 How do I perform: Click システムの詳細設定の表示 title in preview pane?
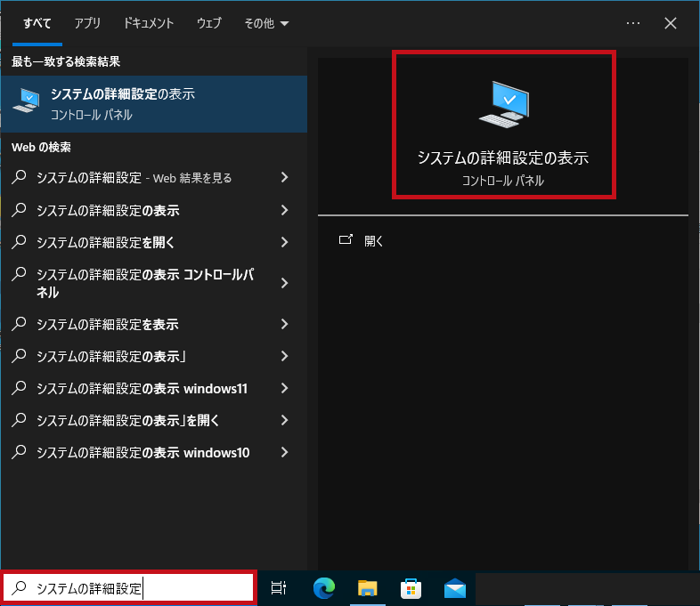coord(503,158)
